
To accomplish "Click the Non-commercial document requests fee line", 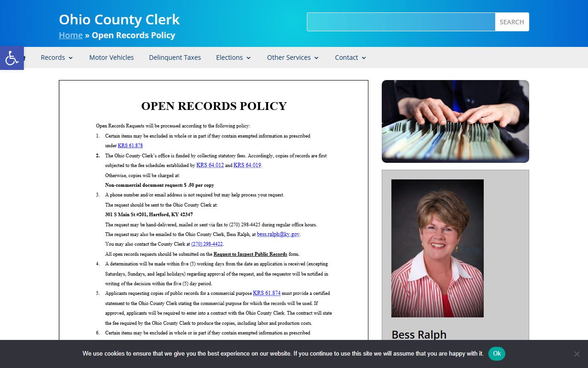I will click(159, 185).
